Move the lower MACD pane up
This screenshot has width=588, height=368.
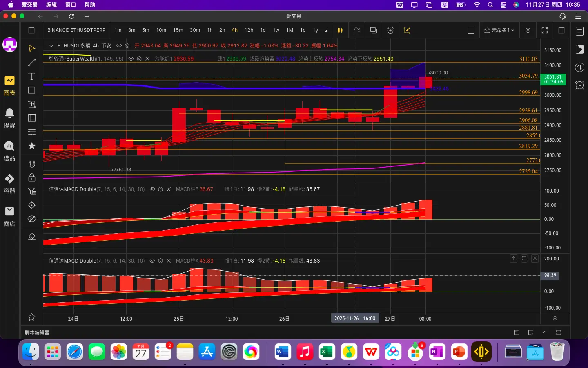coord(514,258)
